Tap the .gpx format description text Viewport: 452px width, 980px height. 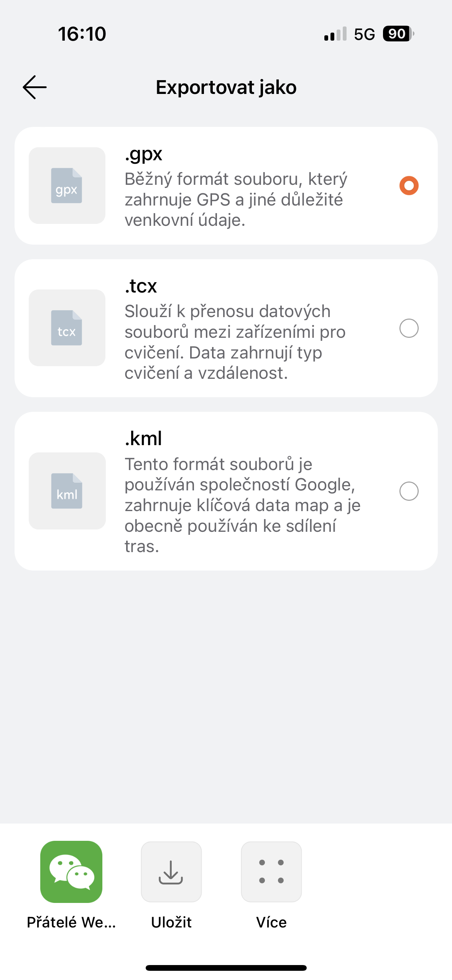[236, 199]
